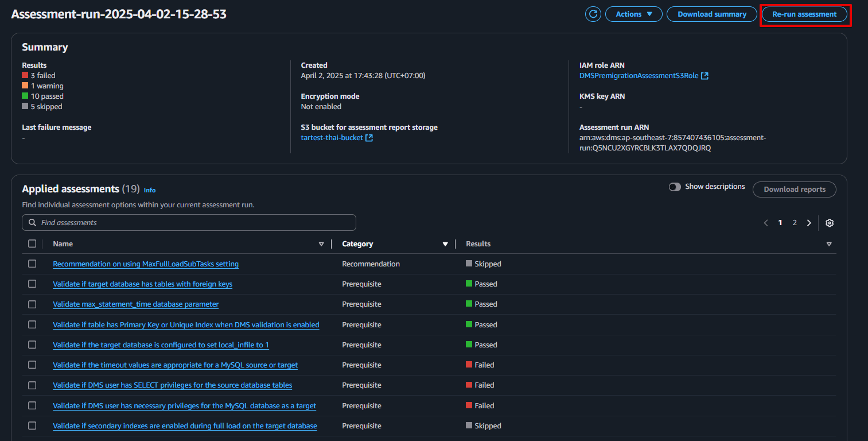Screen dimensions: 868x441
Task: Click the Failed status of the timeout values row
Action: point(480,365)
